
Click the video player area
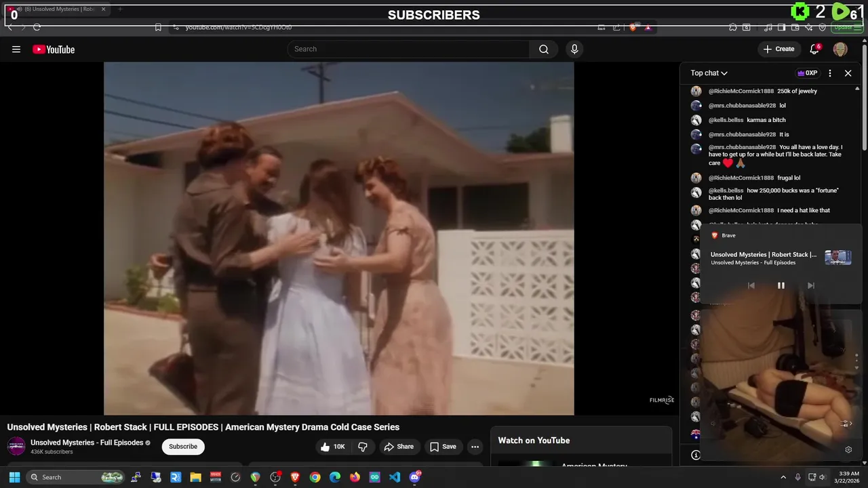coord(338,239)
